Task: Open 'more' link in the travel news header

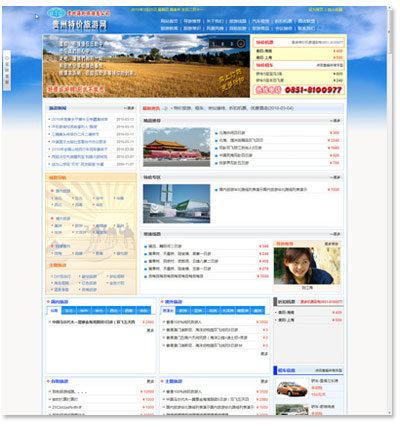Action: click(129, 108)
